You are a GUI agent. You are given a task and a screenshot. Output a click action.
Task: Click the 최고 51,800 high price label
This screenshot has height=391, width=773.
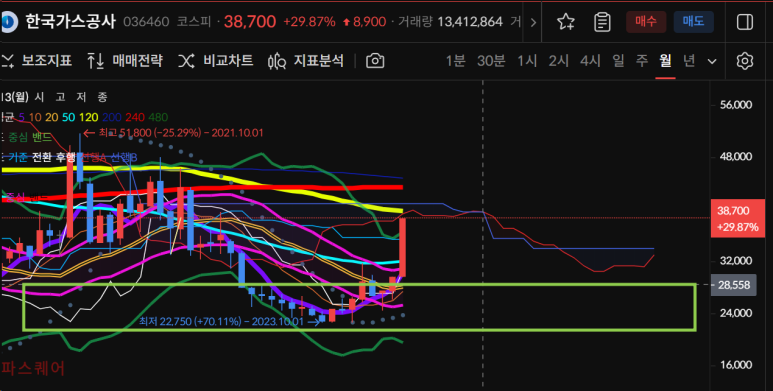173,133
